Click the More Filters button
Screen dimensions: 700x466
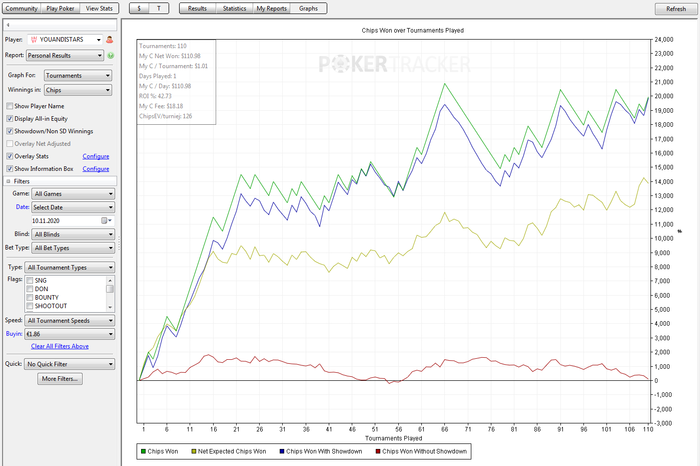[60, 379]
